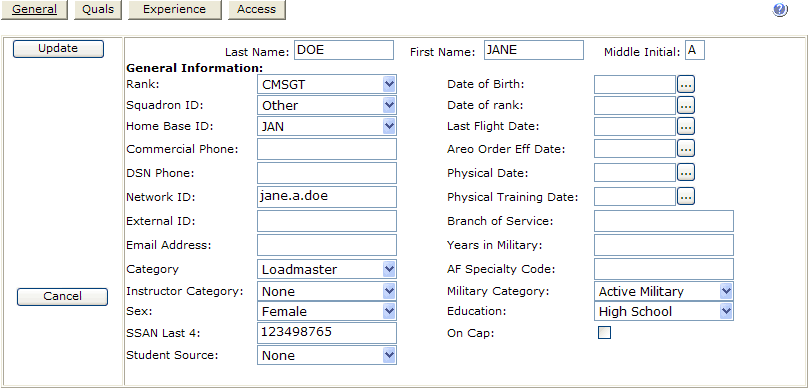Viewport: 809px width, 389px height.
Task: Expand the Rank dropdown showing CMSGT
Action: coord(327,84)
